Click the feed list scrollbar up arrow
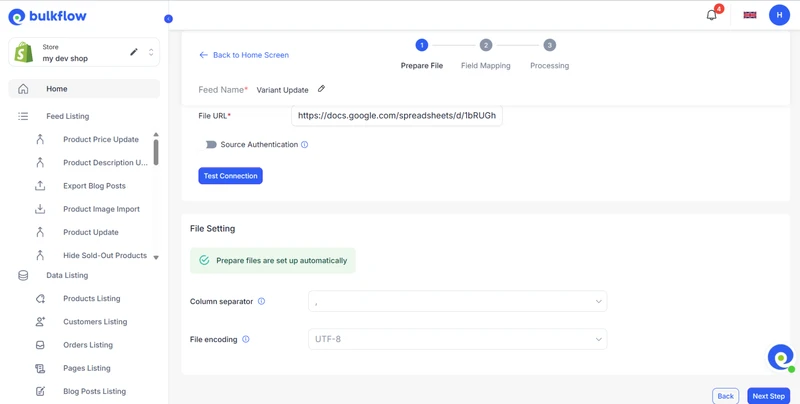This screenshot has height=404, width=800. click(156, 135)
